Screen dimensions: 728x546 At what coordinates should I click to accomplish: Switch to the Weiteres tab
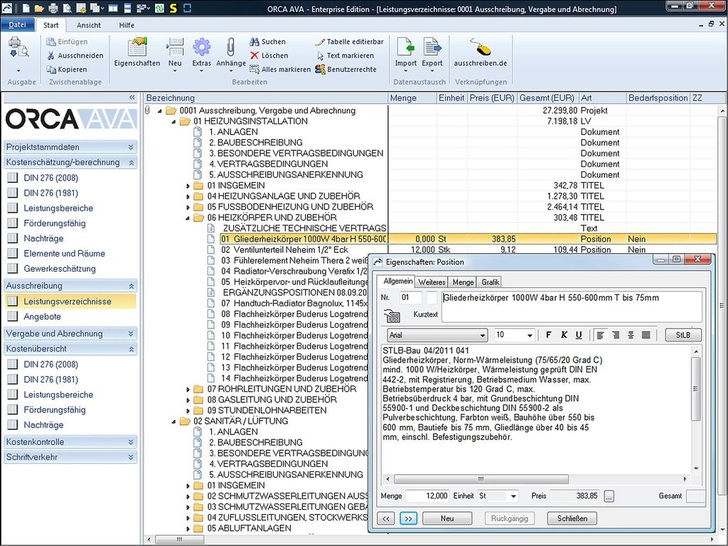431,282
